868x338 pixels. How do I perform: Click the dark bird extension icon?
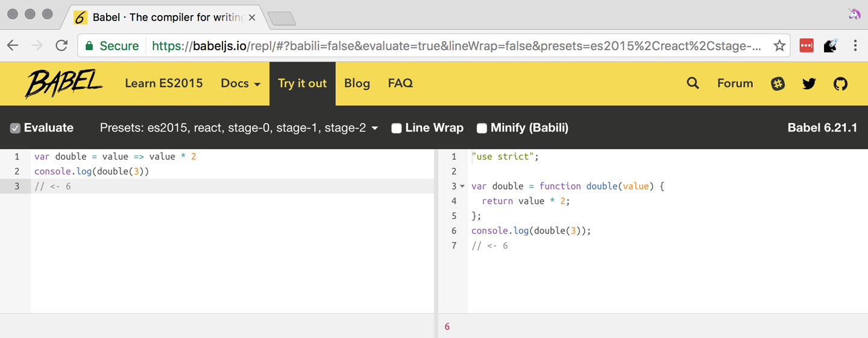[x=831, y=45]
